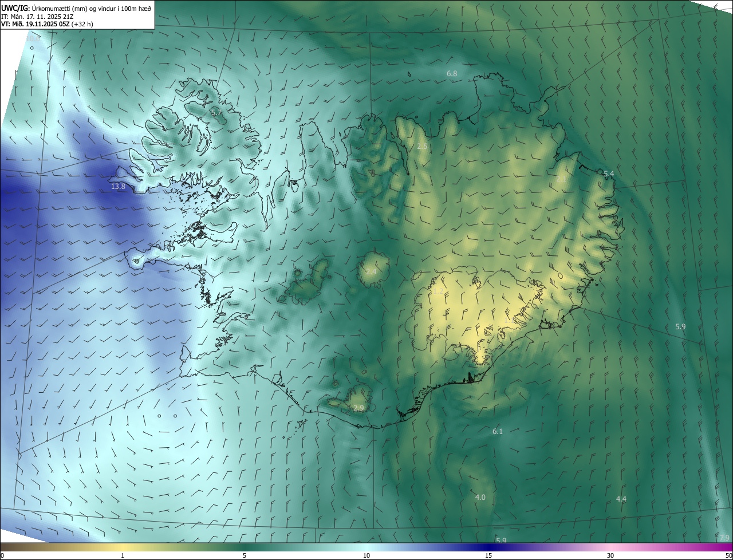Click the 'IT: Mán. 17. 11. 2025 21Z' line
The height and width of the screenshot is (560, 733).
tap(38, 17)
